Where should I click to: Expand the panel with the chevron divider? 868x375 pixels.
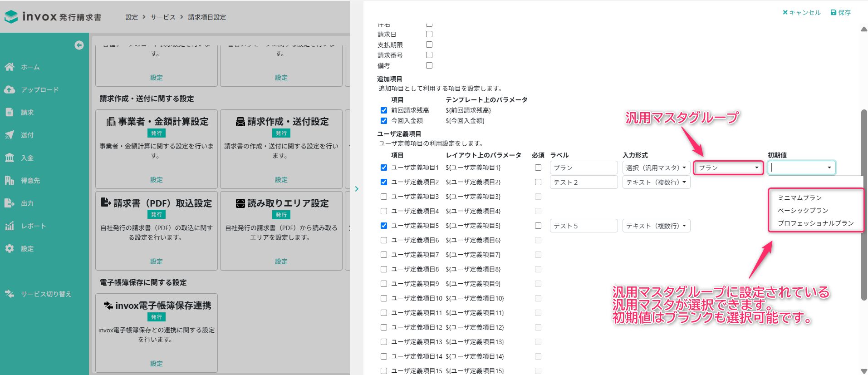(x=357, y=189)
